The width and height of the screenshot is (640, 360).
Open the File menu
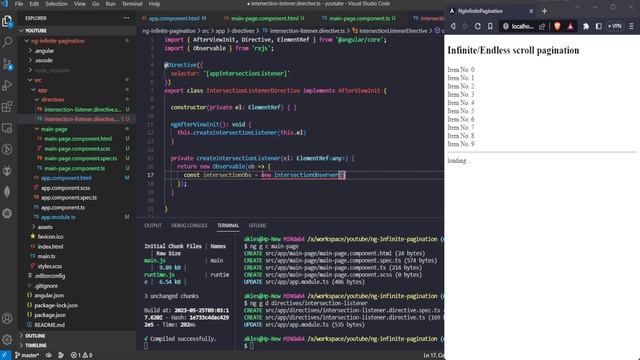pyautogui.click(x=19, y=4)
